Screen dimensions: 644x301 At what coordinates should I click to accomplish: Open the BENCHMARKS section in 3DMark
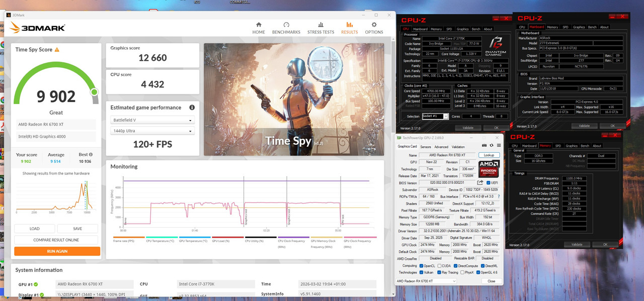pos(286,28)
